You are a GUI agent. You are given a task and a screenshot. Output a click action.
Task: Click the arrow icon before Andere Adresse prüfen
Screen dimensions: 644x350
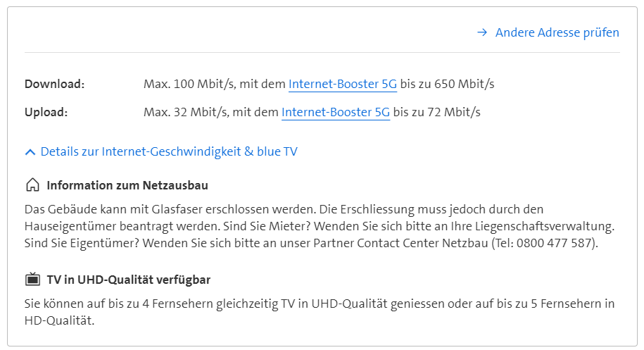click(x=482, y=32)
